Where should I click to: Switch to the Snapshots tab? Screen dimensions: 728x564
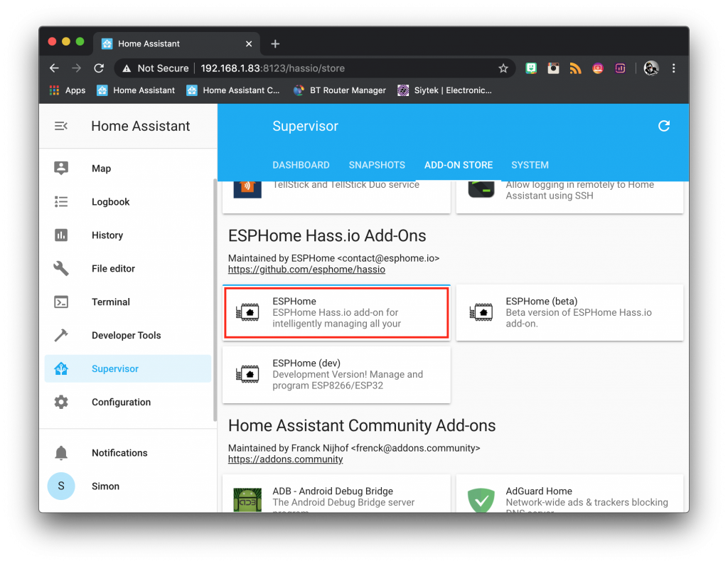coord(377,165)
